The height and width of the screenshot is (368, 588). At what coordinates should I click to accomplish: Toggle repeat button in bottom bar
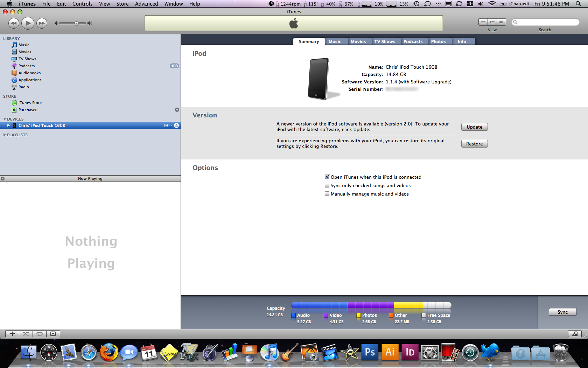point(40,334)
